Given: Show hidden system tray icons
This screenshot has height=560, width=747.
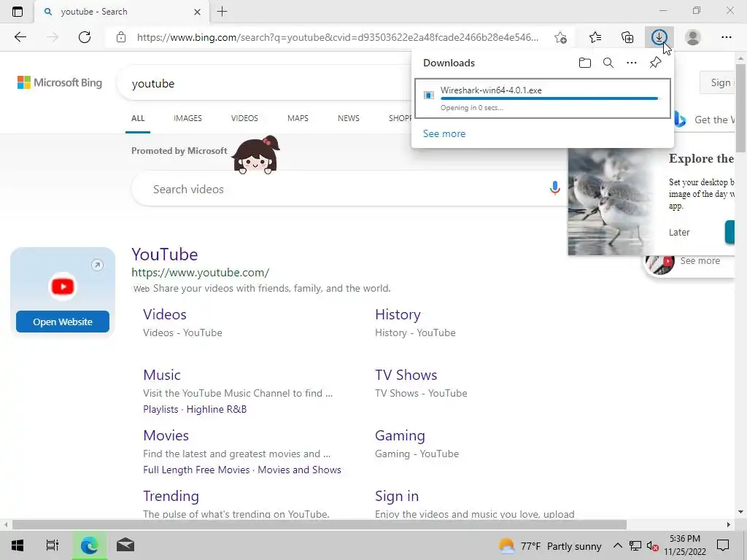Looking at the screenshot, I should pos(617,545).
